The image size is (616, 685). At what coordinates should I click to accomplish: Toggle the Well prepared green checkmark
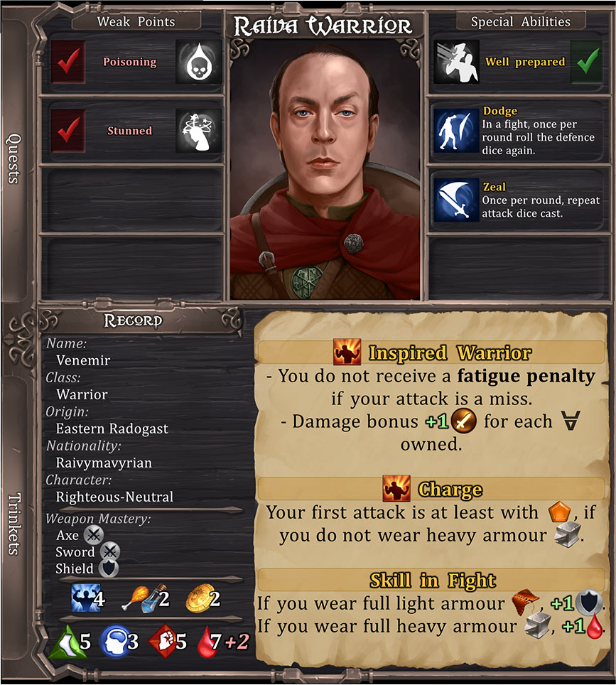(x=587, y=62)
